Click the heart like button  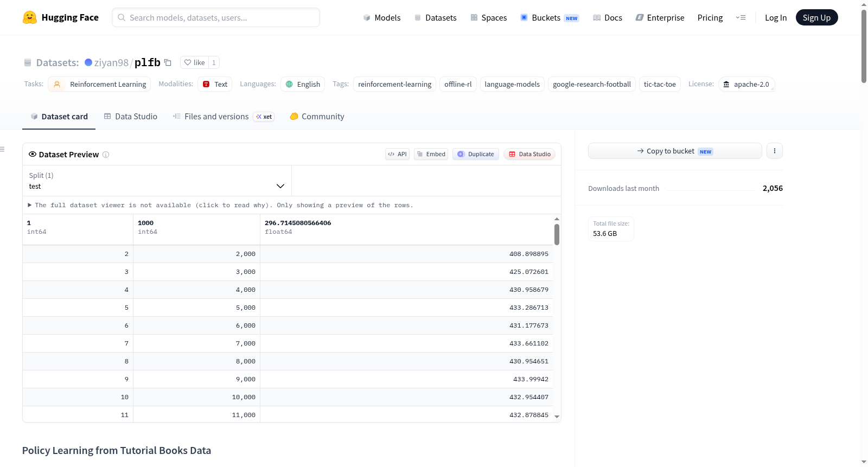[x=194, y=62]
